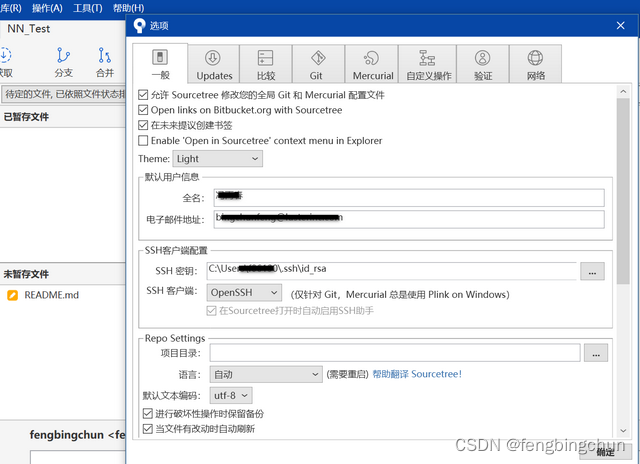Toggle Open links on Bitbucket.org with Sourcetree
The width and height of the screenshot is (640, 464).
143,110
